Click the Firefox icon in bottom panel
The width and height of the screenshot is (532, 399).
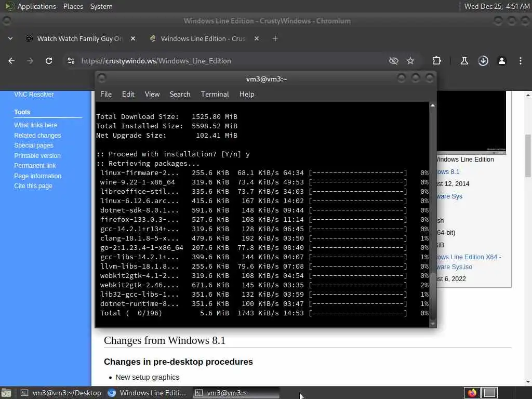pyautogui.click(x=472, y=393)
